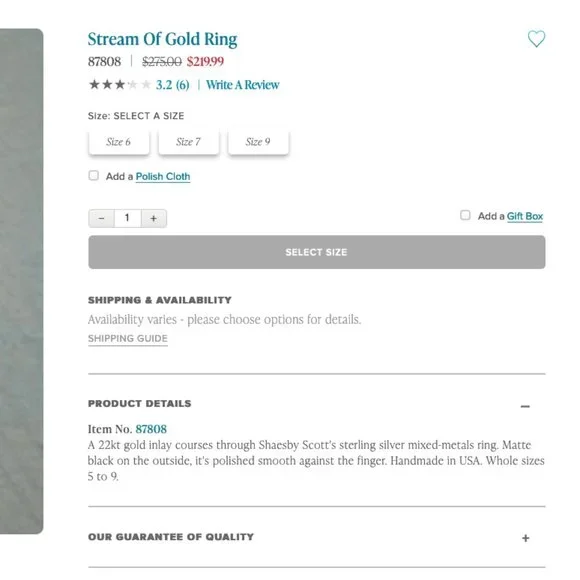This screenshot has height=580, width=580.
Task: Collapse Product Details with minus icon
Action: click(525, 406)
